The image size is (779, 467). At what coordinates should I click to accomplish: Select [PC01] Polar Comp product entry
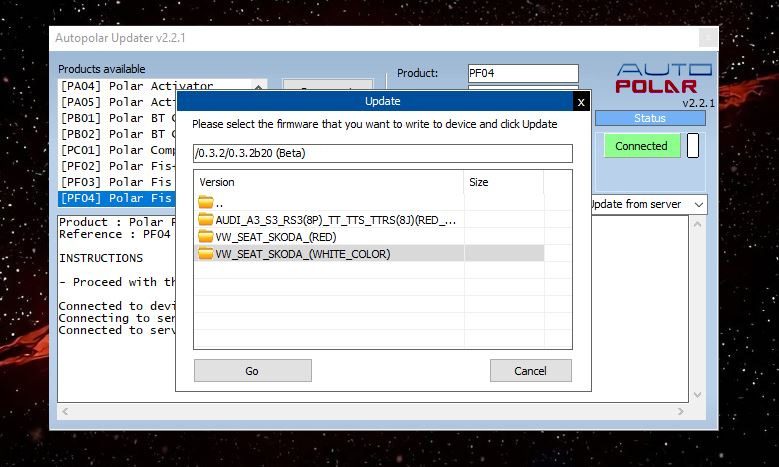pyautogui.click(x=117, y=150)
